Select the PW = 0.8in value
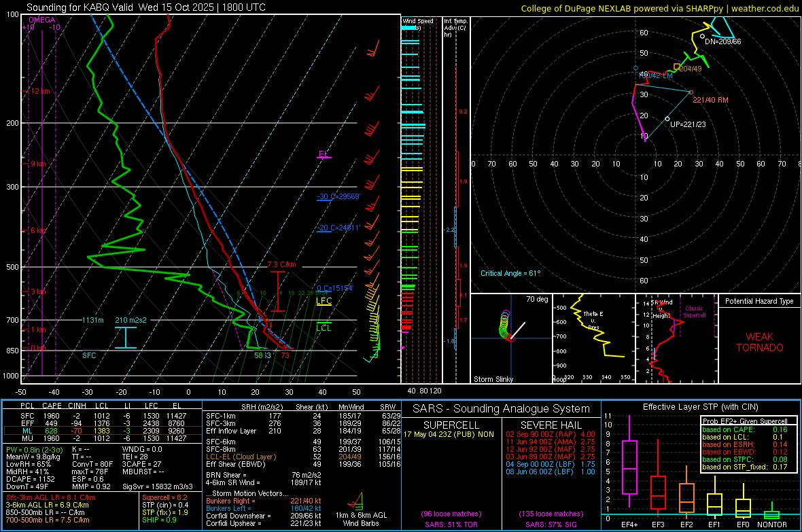802x532 pixels. tap(34, 450)
